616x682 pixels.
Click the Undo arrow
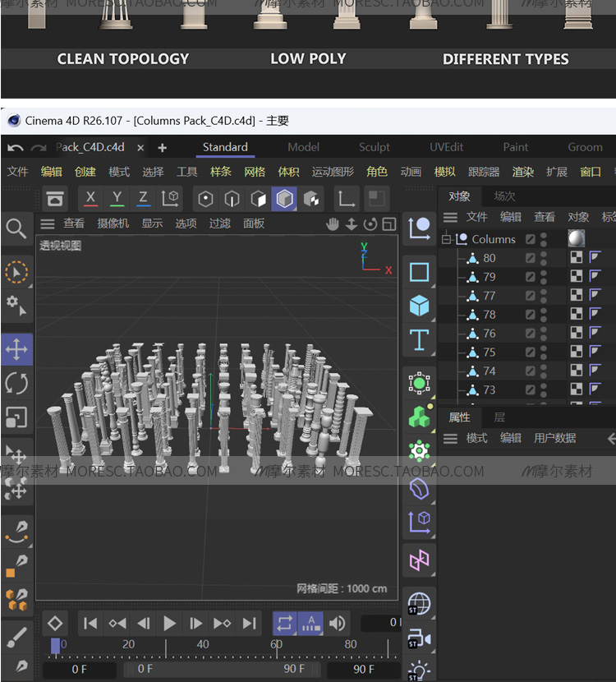pos(16,148)
